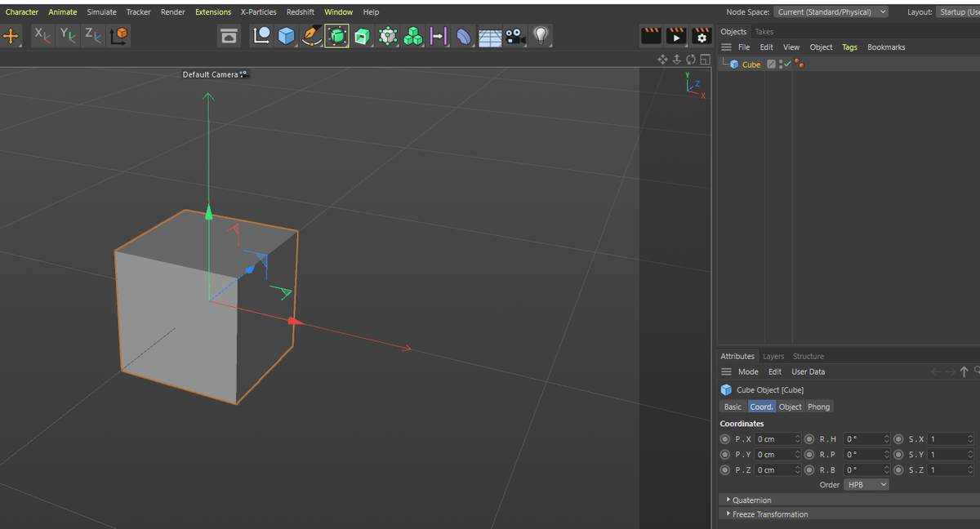Select the Cube object in tree
980x529 pixels.
click(751, 64)
